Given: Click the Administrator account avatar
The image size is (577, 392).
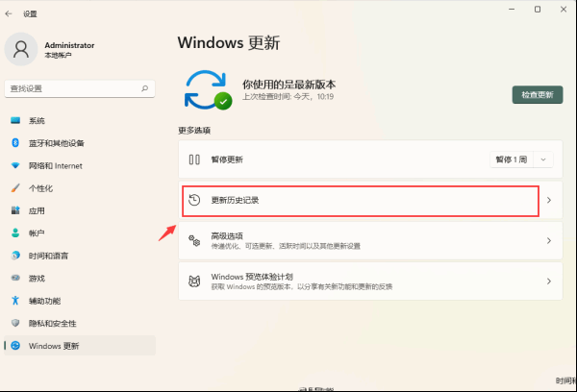Looking at the screenshot, I should click(x=21, y=49).
